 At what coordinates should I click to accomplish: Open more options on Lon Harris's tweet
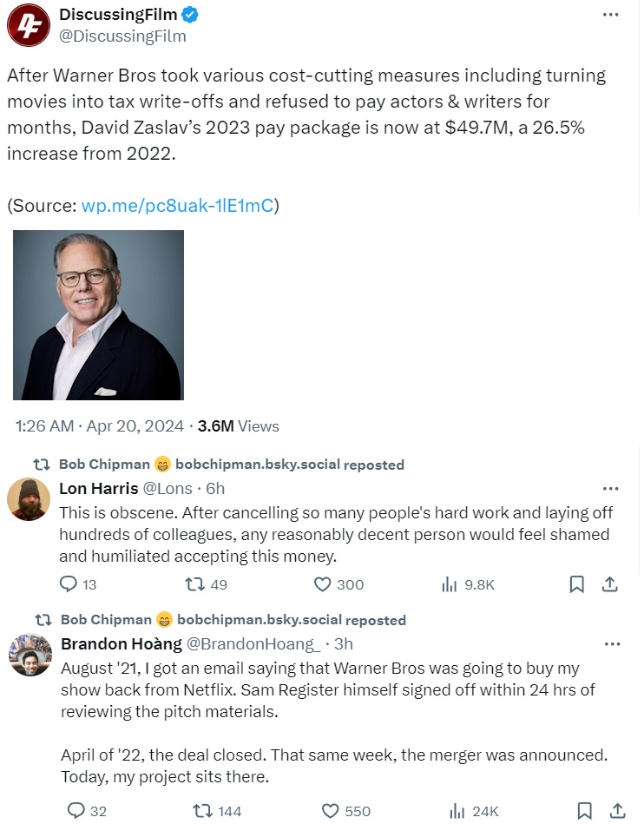pyautogui.click(x=611, y=488)
